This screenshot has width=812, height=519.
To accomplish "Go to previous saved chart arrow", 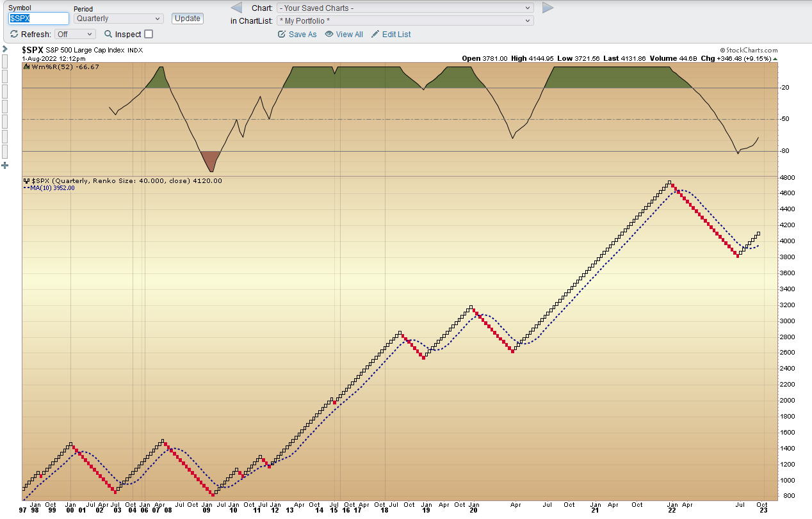I will coord(236,8).
